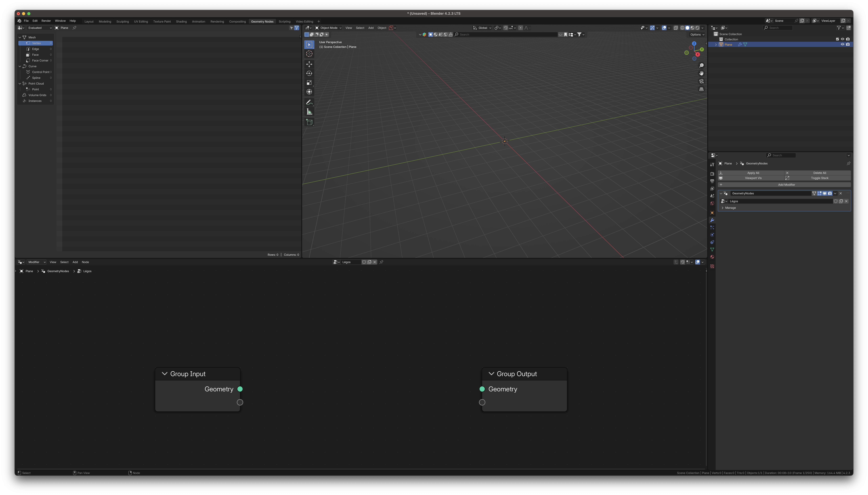The width and height of the screenshot is (868, 495).
Task: Hide Collection in viewport with eye icon
Action: [843, 39]
